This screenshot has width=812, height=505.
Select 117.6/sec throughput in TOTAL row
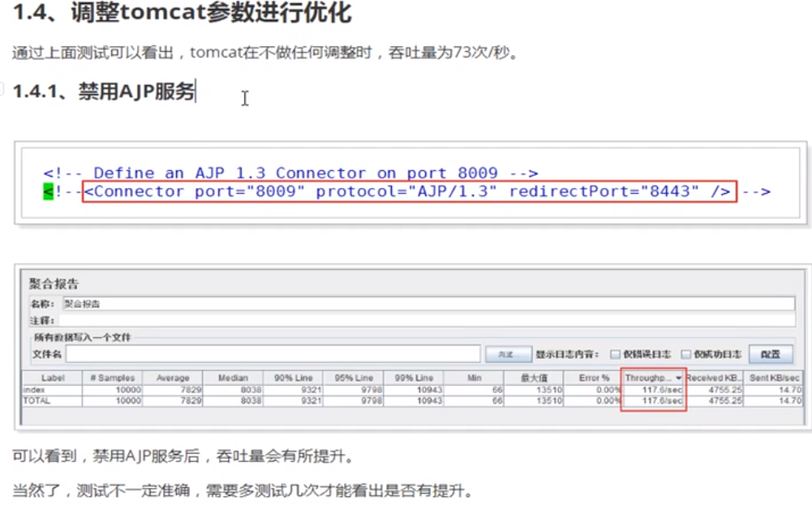click(x=654, y=400)
